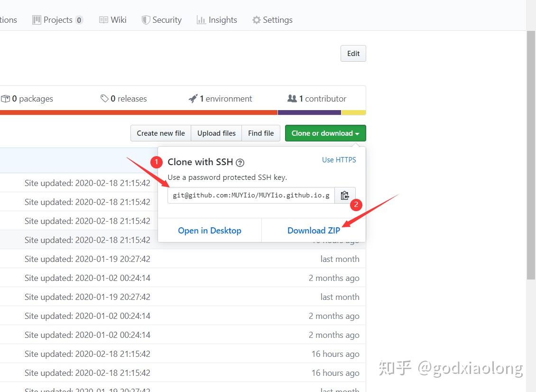The height and width of the screenshot is (392, 536).
Task: Click the Insights graph icon
Action: point(201,19)
